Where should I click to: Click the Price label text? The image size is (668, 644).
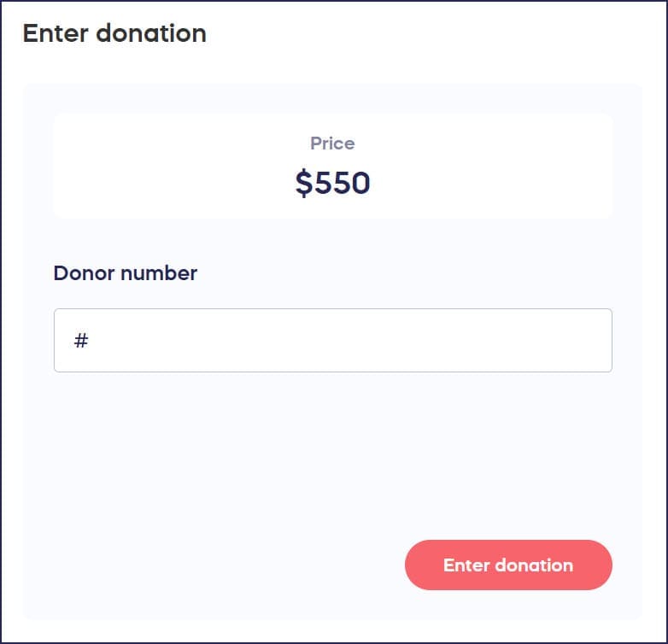332,143
